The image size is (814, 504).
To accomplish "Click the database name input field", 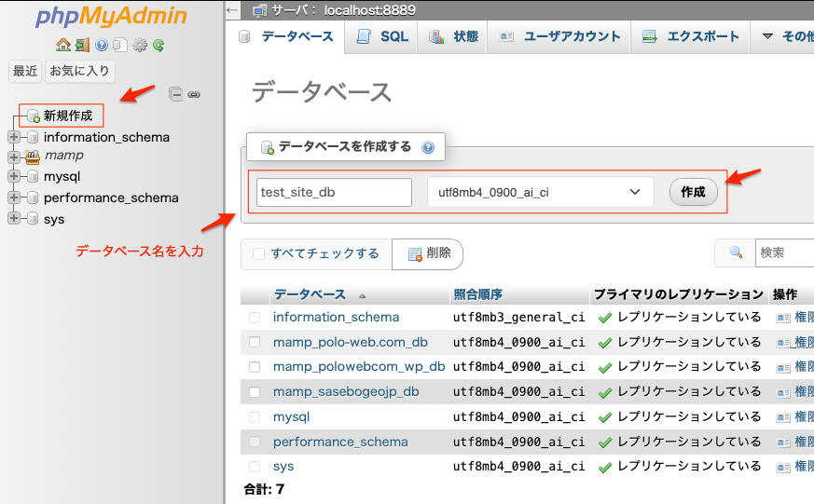I will (x=334, y=192).
